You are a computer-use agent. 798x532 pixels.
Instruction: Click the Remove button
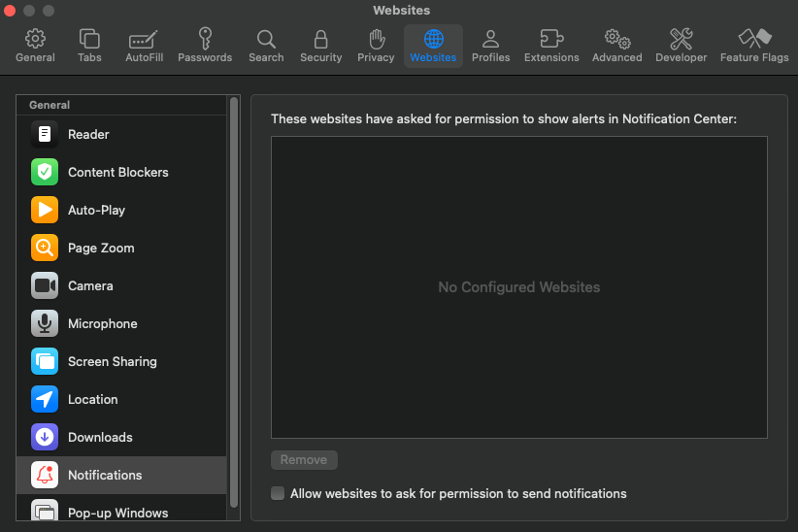[304, 460]
